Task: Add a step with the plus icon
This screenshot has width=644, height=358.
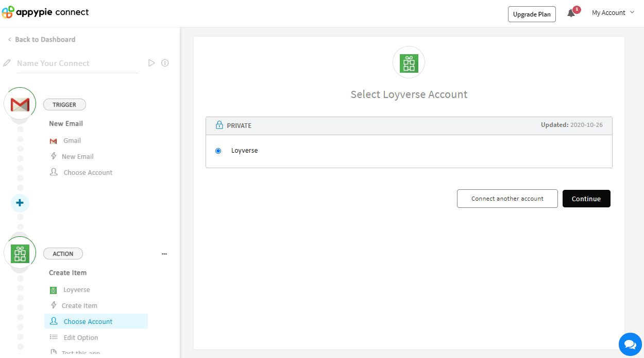Action: pos(20,203)
